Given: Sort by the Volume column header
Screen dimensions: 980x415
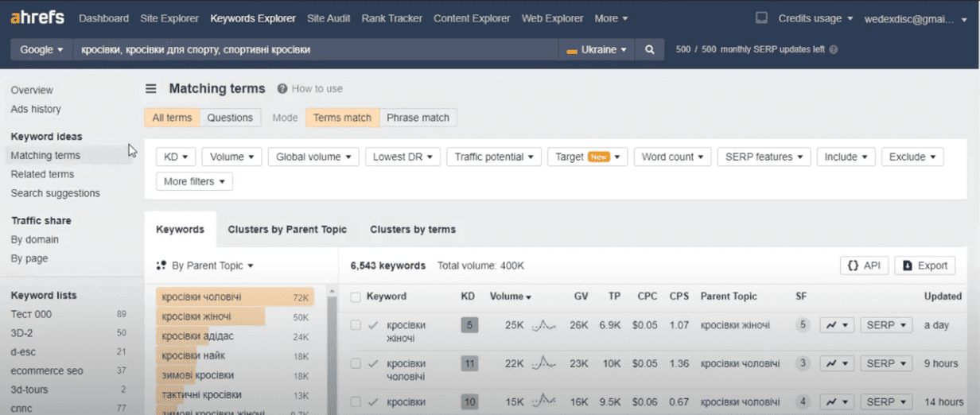Looking at the screenshot, I should (511, 297).
